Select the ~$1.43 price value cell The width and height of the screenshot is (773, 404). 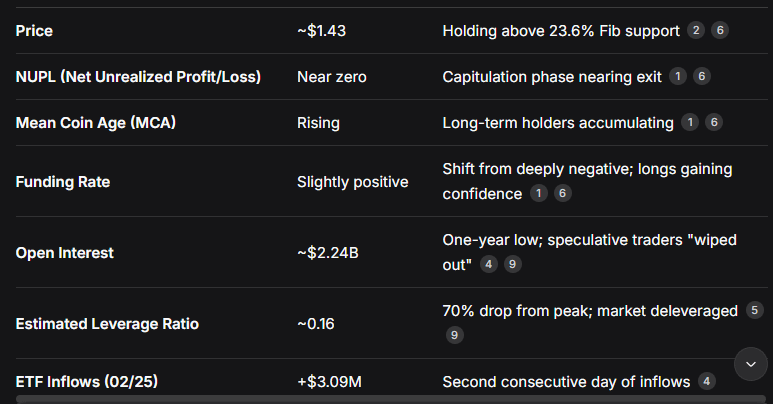tap(321, 31)
